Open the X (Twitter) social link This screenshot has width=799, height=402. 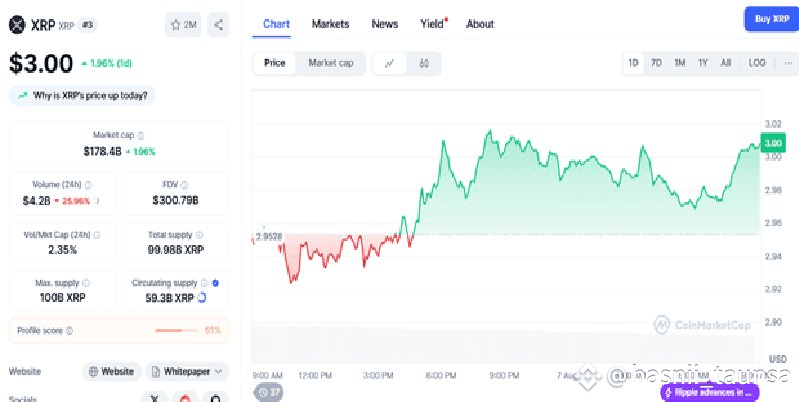pos(154,397)
